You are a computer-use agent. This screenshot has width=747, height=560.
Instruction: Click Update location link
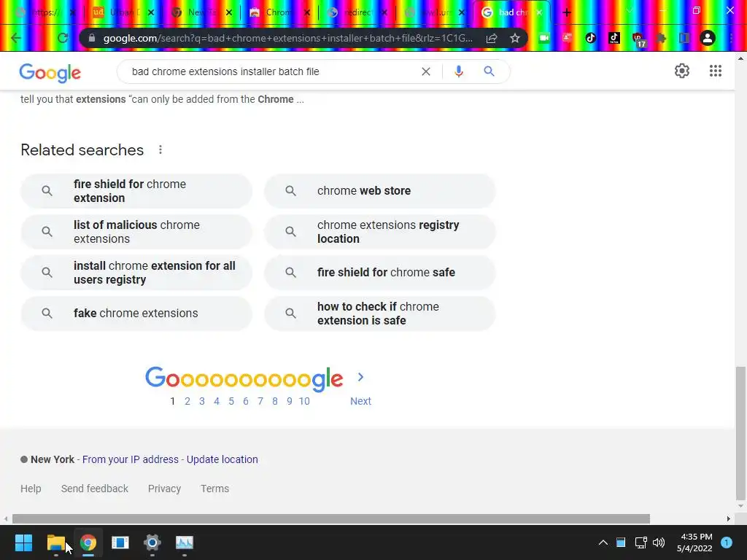coord(222,459)
